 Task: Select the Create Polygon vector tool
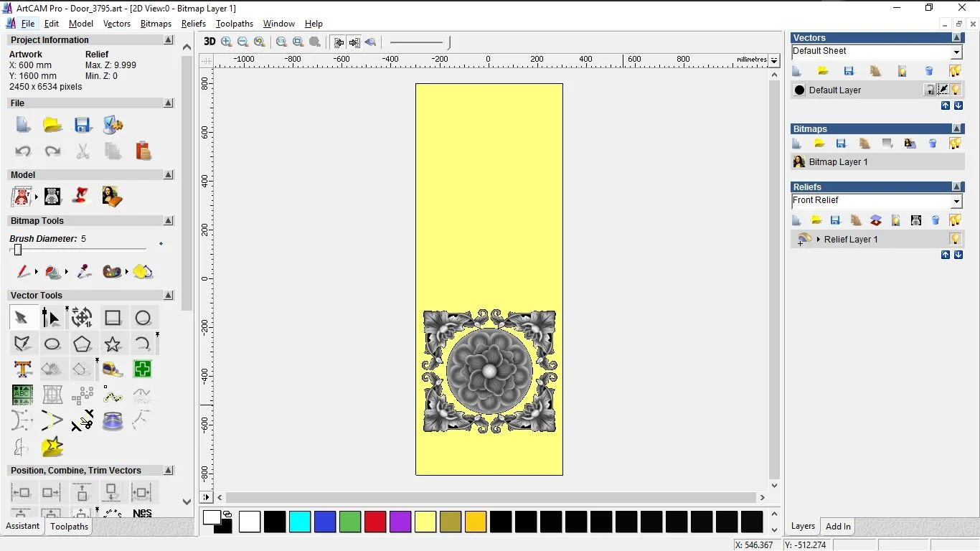point(83,344)
